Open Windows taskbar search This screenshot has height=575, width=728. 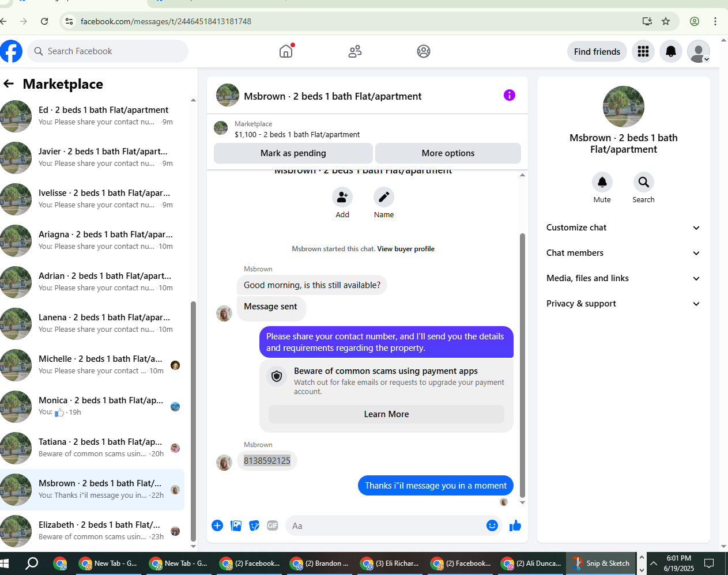pos(32,563)
